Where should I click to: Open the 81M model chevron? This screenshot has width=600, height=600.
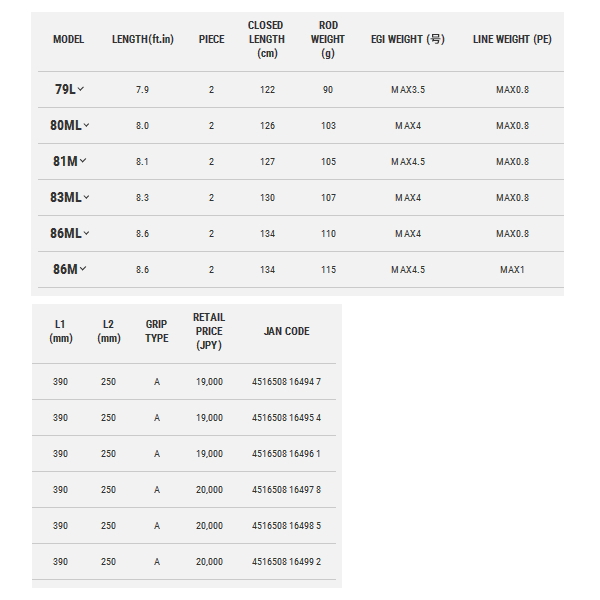pyautogui.click(x=69, y=161)
